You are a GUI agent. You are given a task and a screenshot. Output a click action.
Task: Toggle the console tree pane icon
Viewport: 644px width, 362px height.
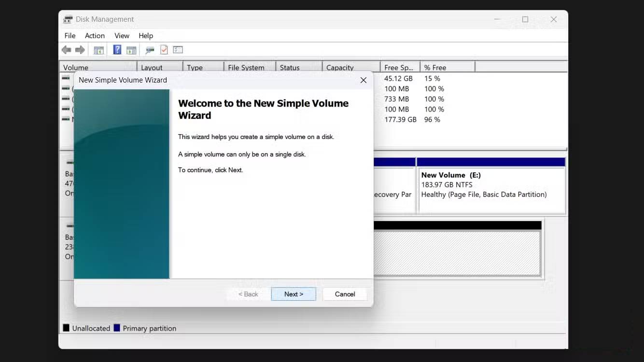(x=98, y=50)
